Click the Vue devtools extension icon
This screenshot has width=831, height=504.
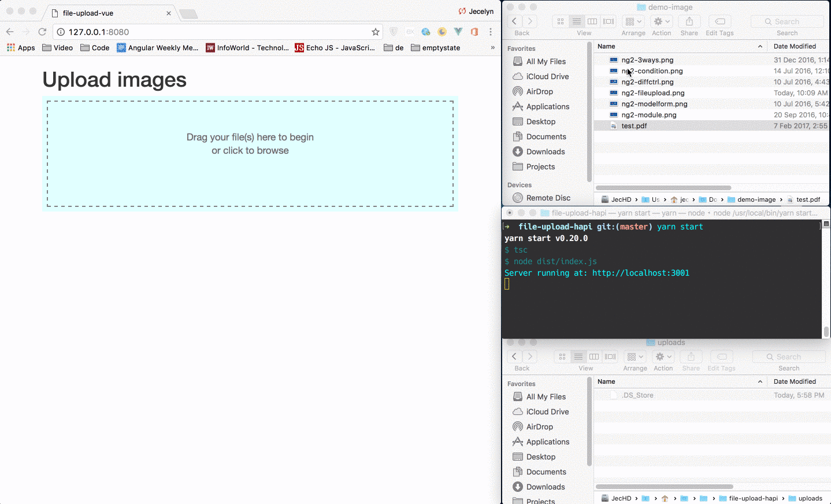[x=458, y=32]
